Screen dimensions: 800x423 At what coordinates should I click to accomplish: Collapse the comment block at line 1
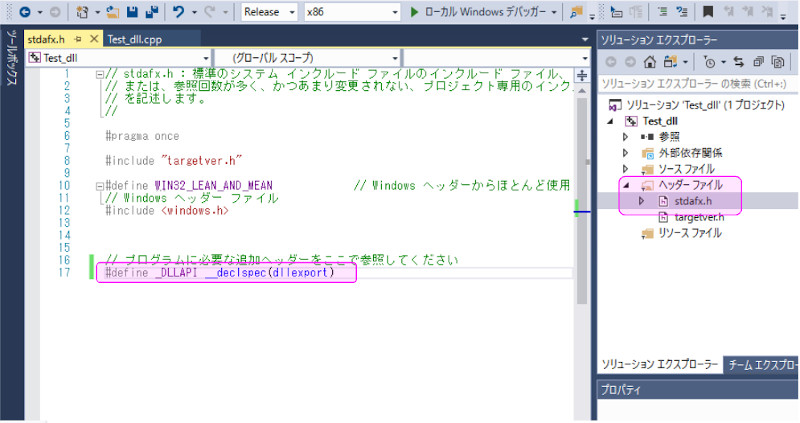pos(100,74)
